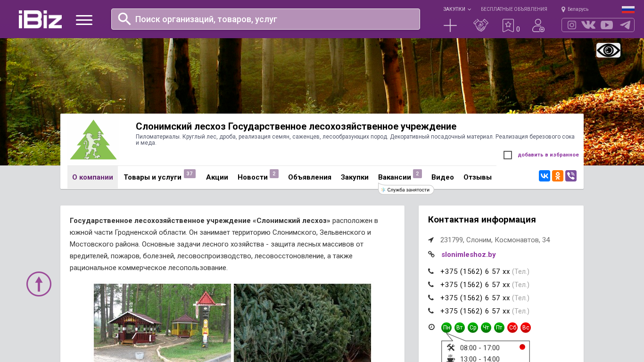Select Saturday (Сб) schedule day
The width and height of the screenshot is (644, 362).
coord(512,328)
